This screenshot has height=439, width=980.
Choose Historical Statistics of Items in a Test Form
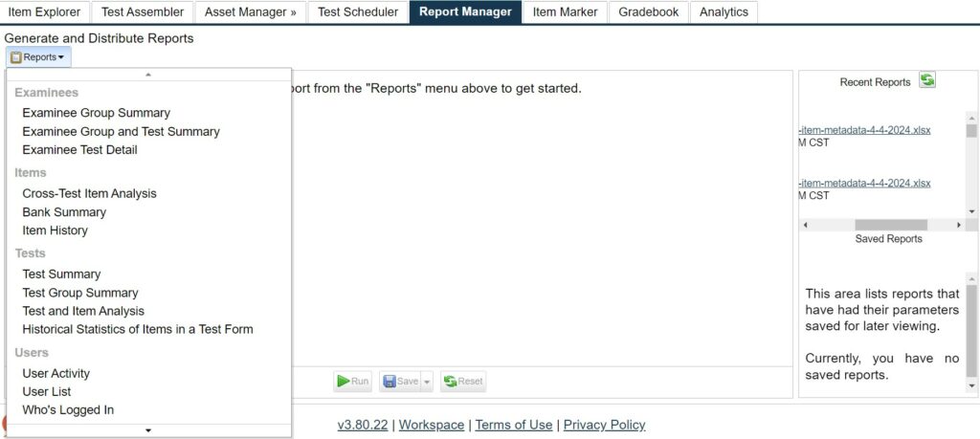pos(138,329)
